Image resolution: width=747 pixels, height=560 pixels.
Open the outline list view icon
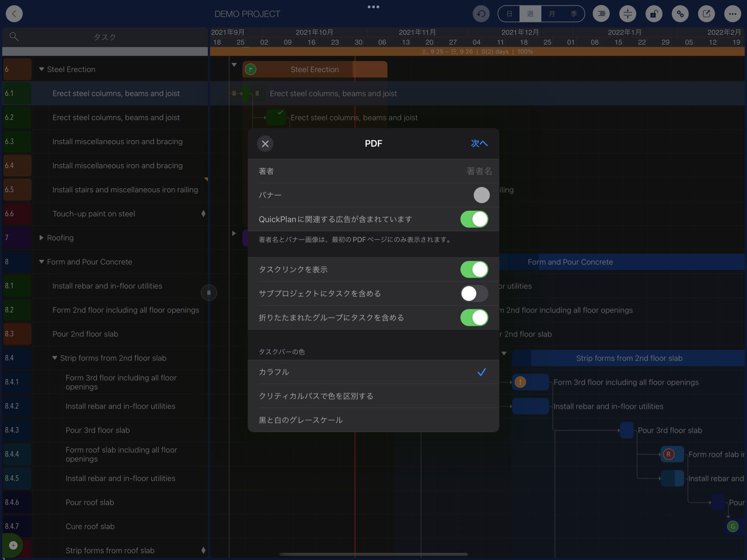coord(601,14)
